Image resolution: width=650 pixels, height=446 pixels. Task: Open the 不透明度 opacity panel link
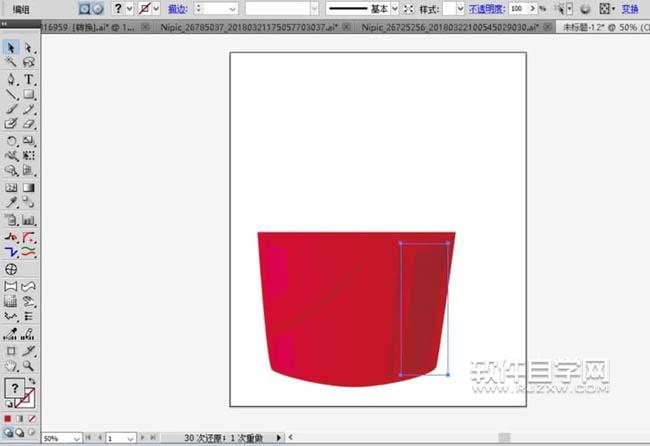click(x=487, y=9)
